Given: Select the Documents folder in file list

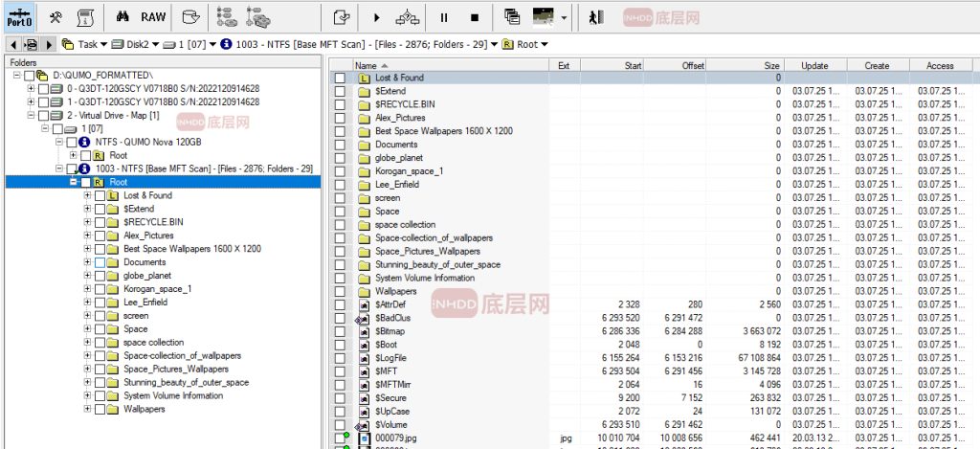Looking at the screenshot, I should [x=395, y=145].
